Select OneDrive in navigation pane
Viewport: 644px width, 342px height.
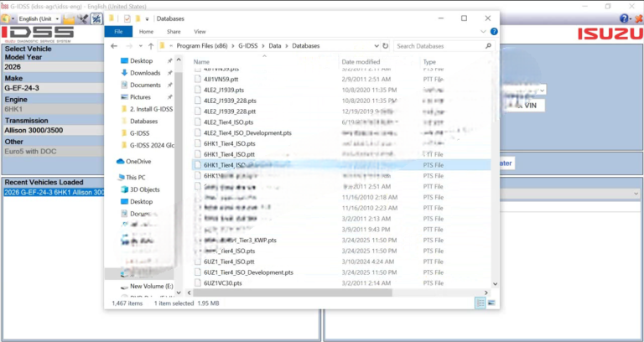pos(138,161)
